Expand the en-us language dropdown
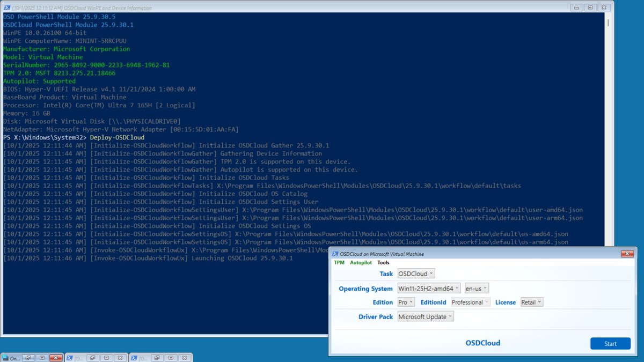This screenshot has height=362, width=644. click(x=477, y=288)
